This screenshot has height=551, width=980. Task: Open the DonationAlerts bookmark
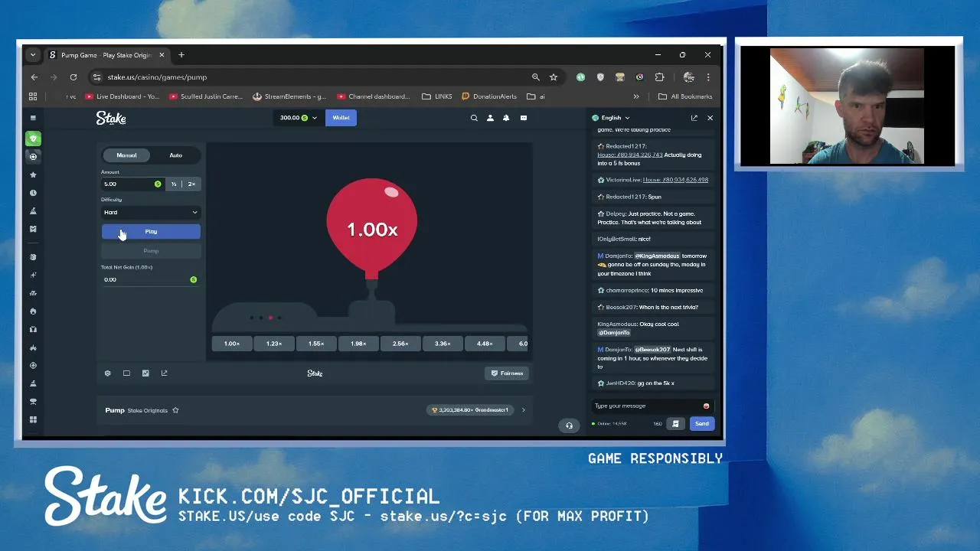[489, 96]
